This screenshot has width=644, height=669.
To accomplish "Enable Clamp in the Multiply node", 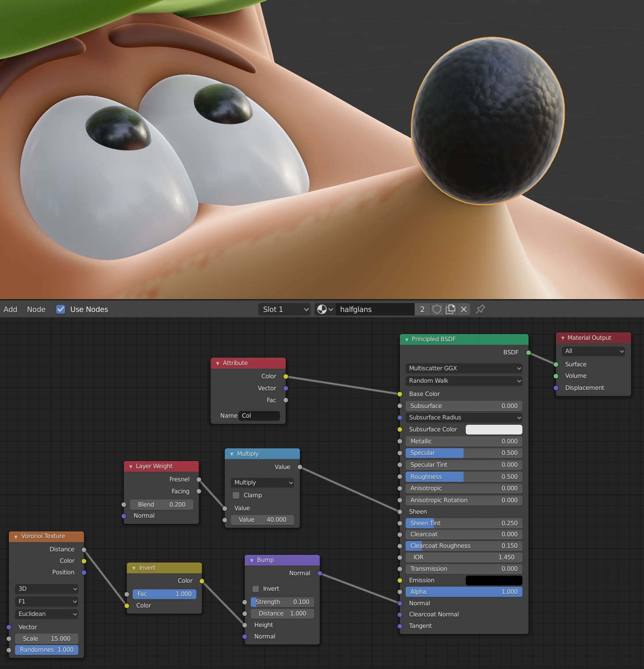I will coord(236,495).
